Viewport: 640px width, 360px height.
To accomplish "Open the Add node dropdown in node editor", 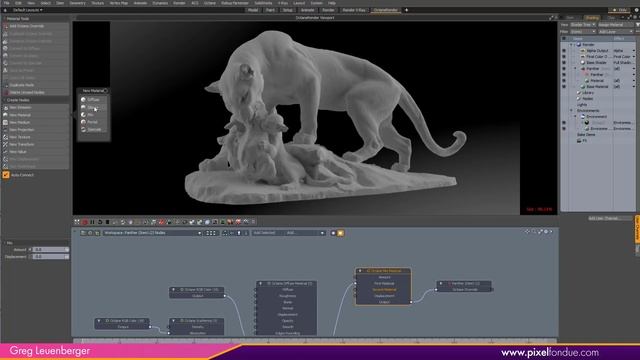I will (305, 233).
